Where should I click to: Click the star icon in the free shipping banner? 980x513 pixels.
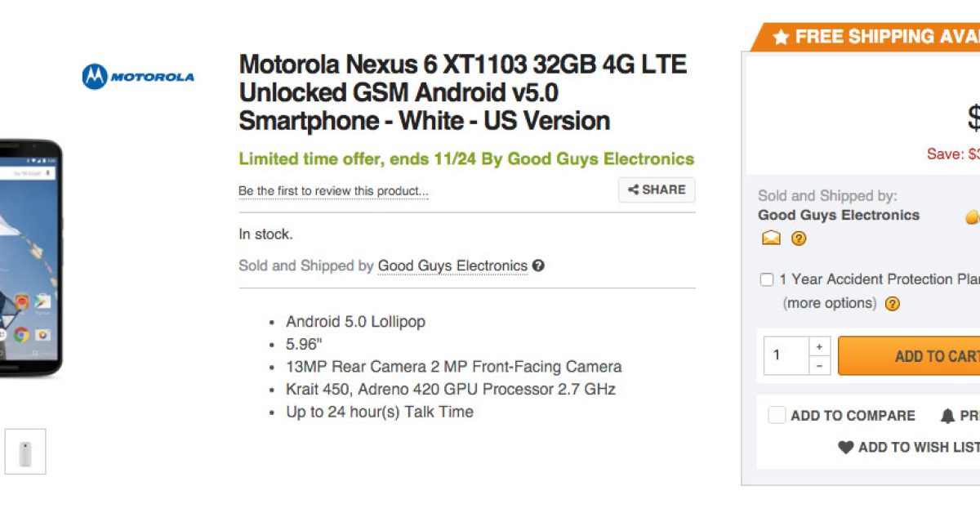(781, 37)
